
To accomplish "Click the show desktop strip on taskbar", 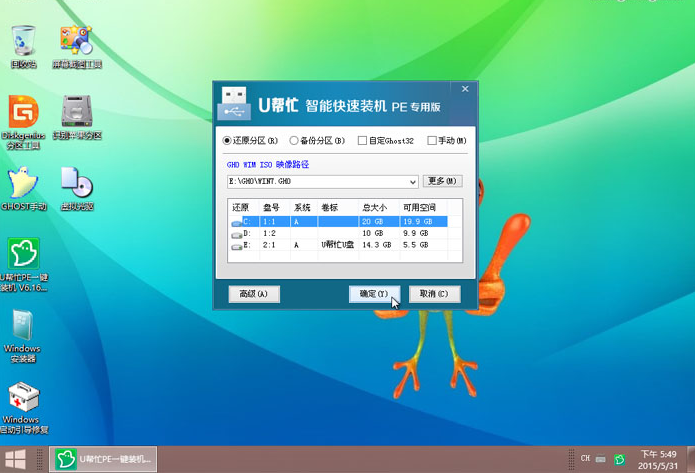I will pos(691,460).
